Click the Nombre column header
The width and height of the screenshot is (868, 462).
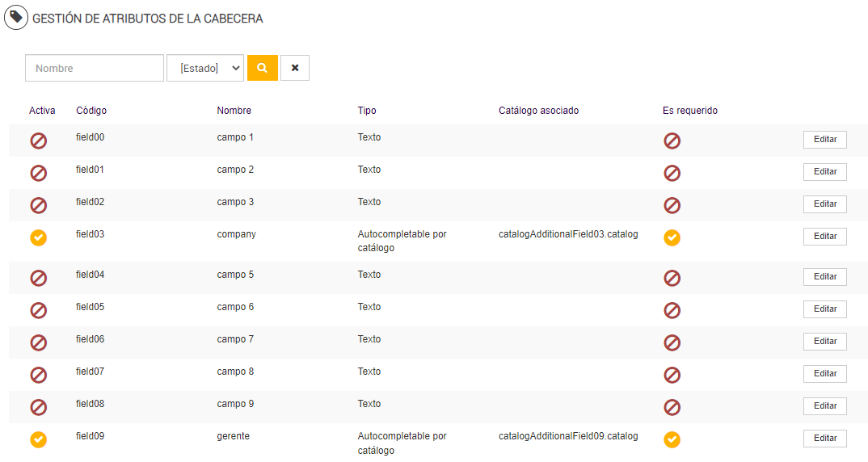pyautogui.click(x=234, y=111)
